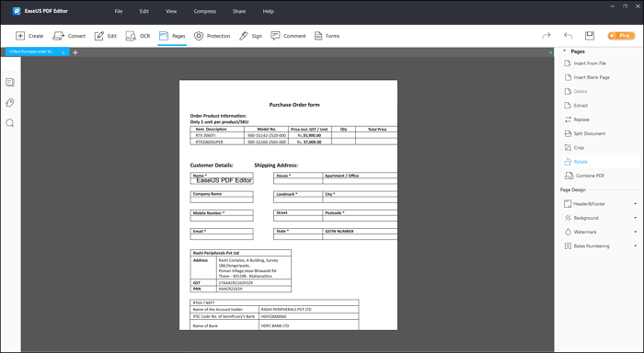Open the search magnifier sidebar icon
Screen dimensions: 644x353
pyautogui.click(x=10, y=123)
